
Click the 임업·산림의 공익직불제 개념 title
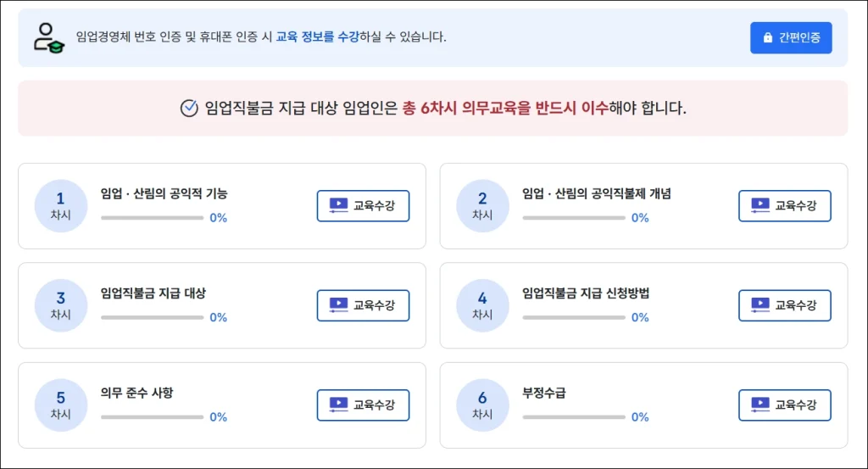[x=597, y=193]
